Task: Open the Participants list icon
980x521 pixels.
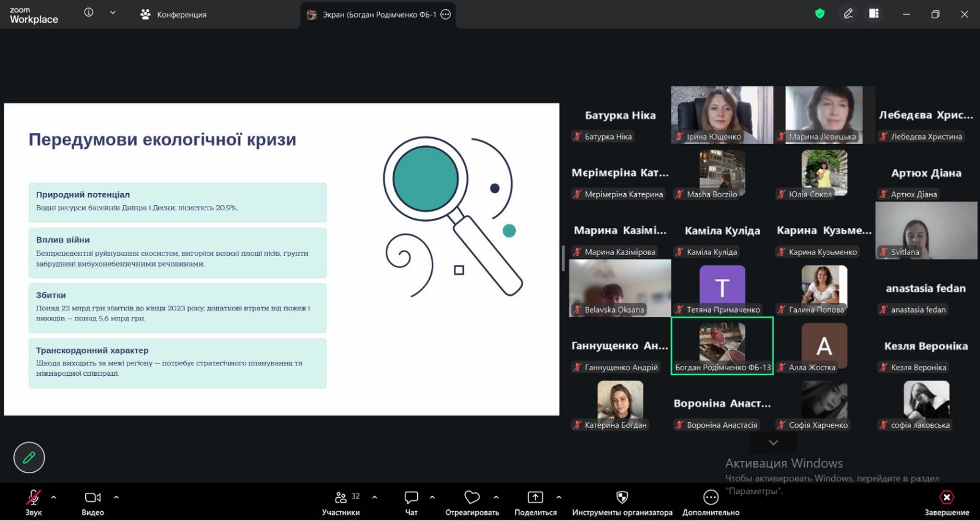Action: 341,498
